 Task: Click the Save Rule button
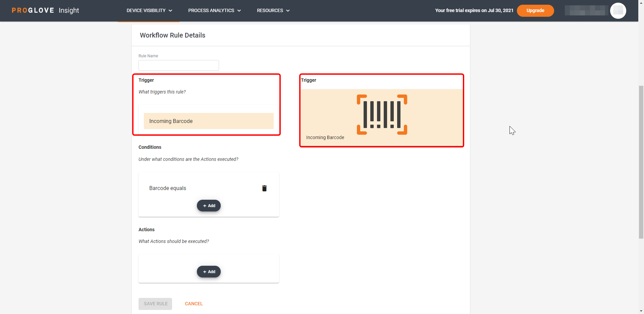pyautogui.click(x=155, y=304)
